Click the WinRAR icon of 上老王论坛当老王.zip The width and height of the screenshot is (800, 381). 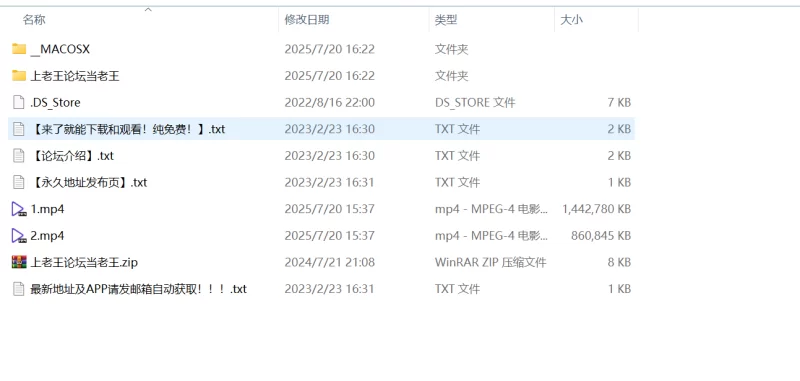[19, 262]
